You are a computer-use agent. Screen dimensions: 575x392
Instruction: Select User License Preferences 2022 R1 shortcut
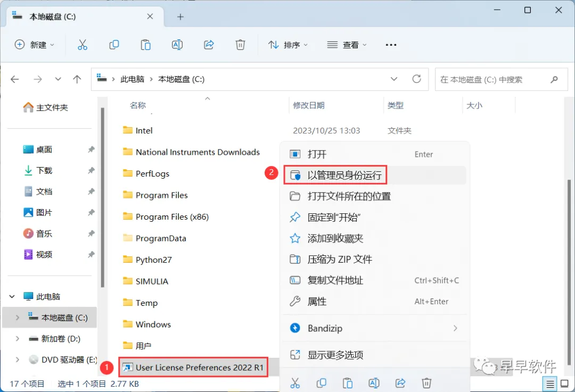click(193, 368)
